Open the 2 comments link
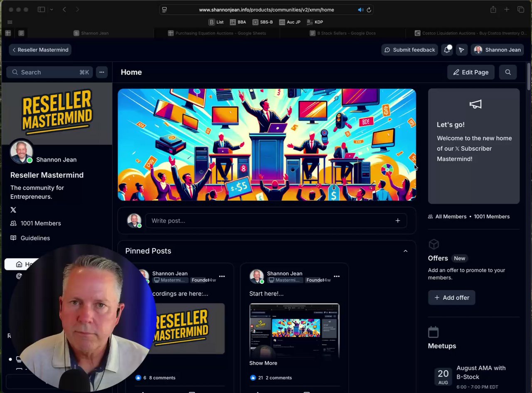This screenshot has height=393, width=532. tap(278, 378)
